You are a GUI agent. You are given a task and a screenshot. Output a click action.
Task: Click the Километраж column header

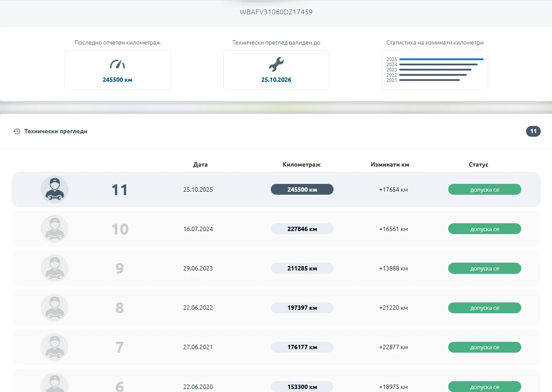click(302, 164)
